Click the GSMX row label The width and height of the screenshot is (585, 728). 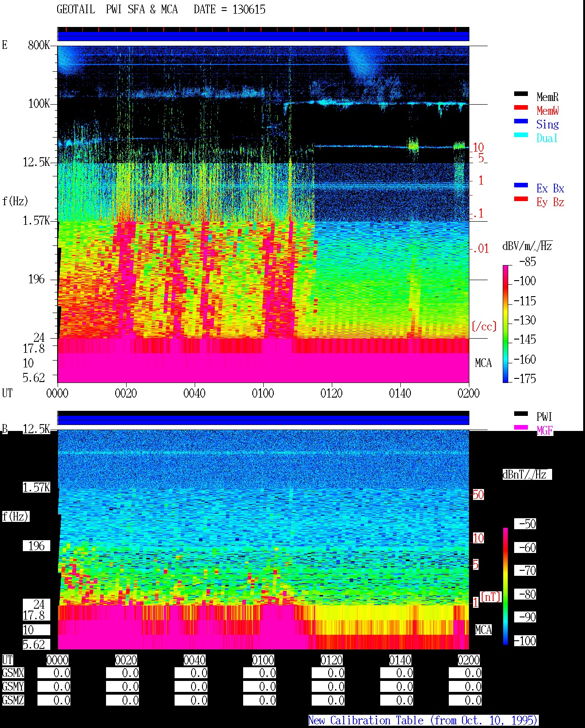[x=13, y=673]
